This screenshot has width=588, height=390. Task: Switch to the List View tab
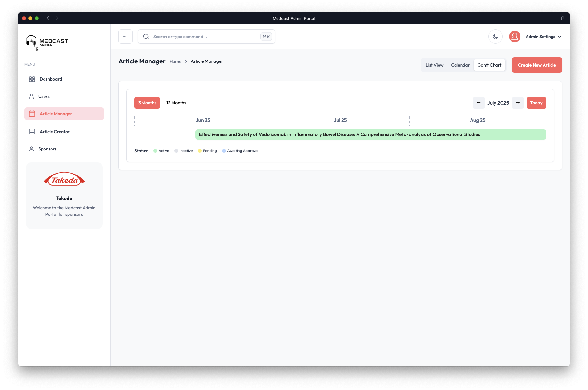pos(434,65)
